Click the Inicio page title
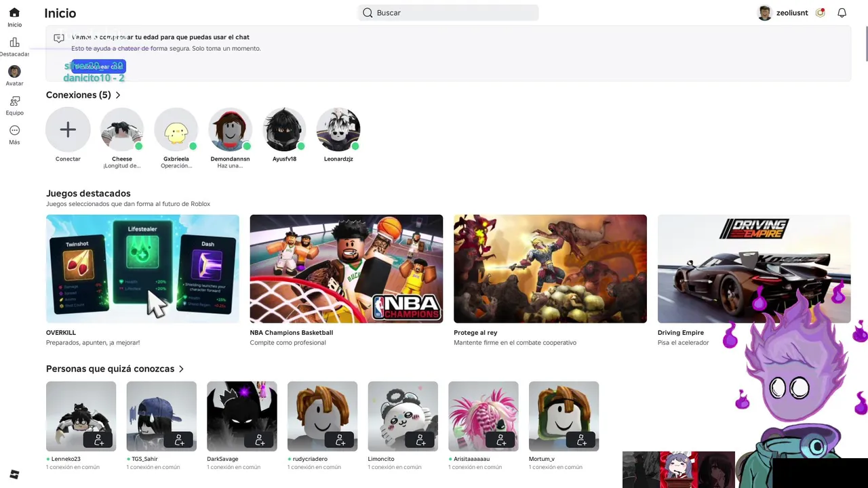 pyautogui.click(x=60, y=13)
